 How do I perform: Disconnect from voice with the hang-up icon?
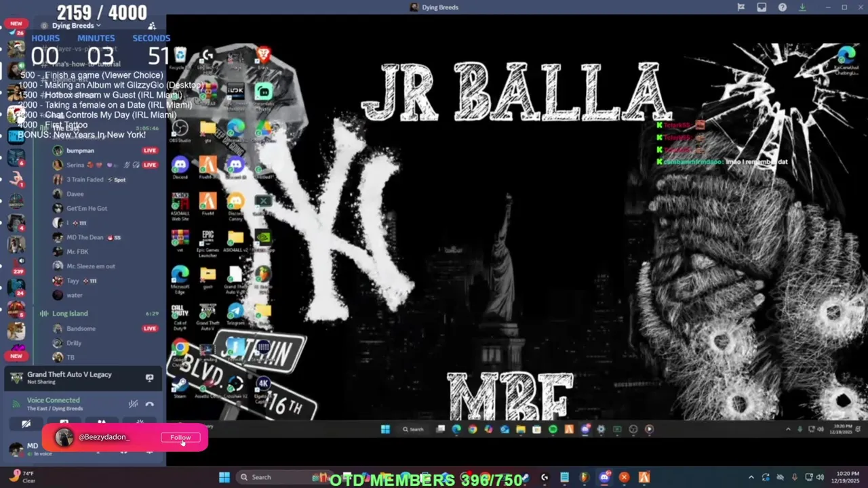coord(149,404)
